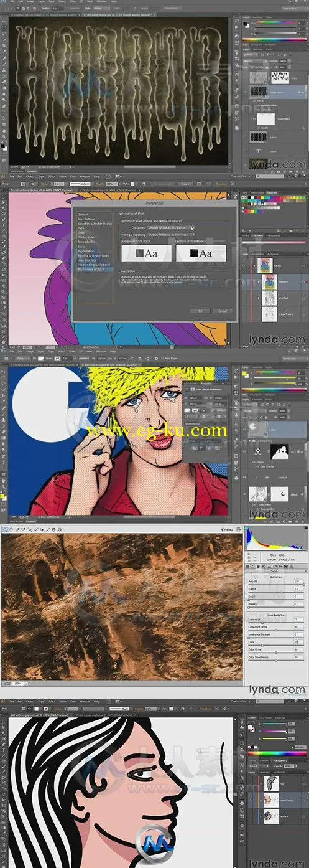Open Object menu in girl profile Illustrator window
The image size is (309, 868).
29,701
